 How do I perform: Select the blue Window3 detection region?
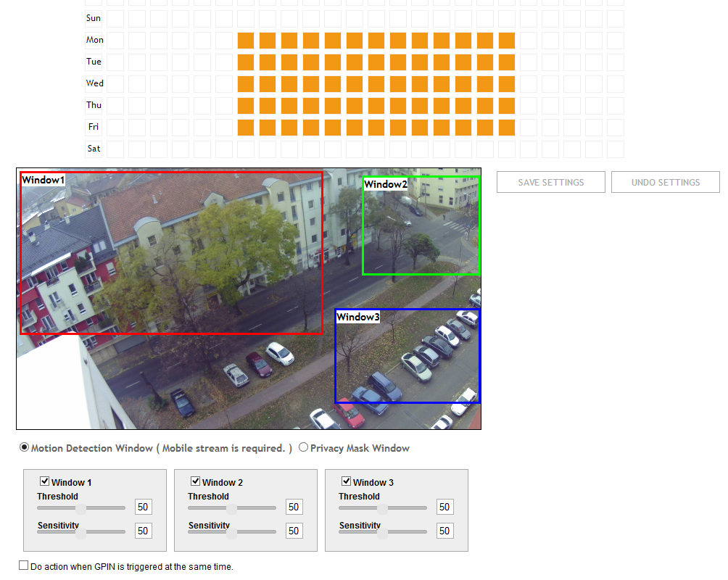click(407, 356)
